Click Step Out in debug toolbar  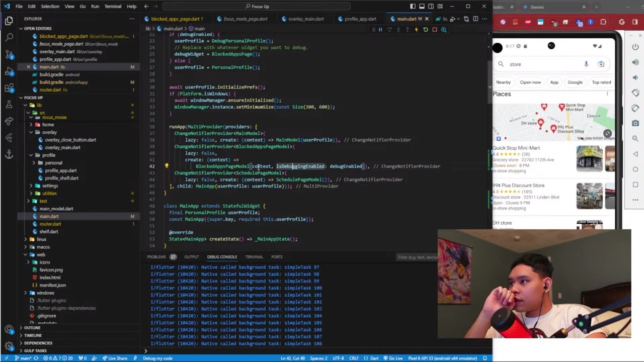(x=407, y=30)
